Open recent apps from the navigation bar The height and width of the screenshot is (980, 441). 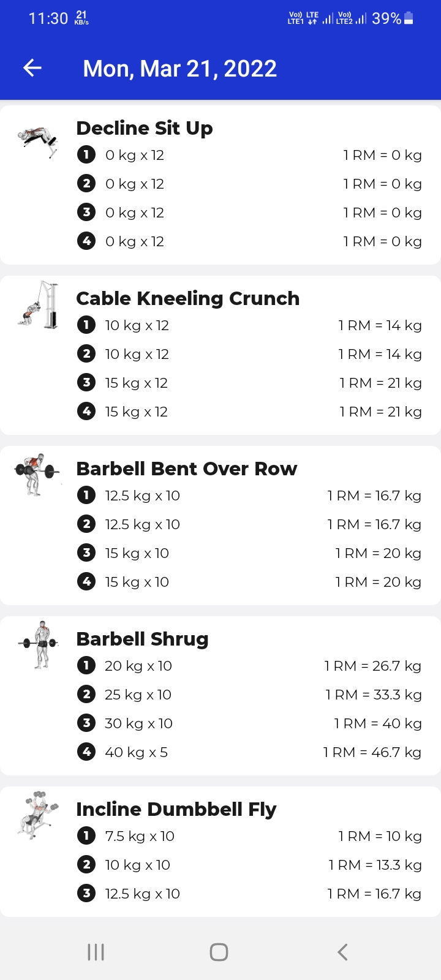click(x=96, y=952)
